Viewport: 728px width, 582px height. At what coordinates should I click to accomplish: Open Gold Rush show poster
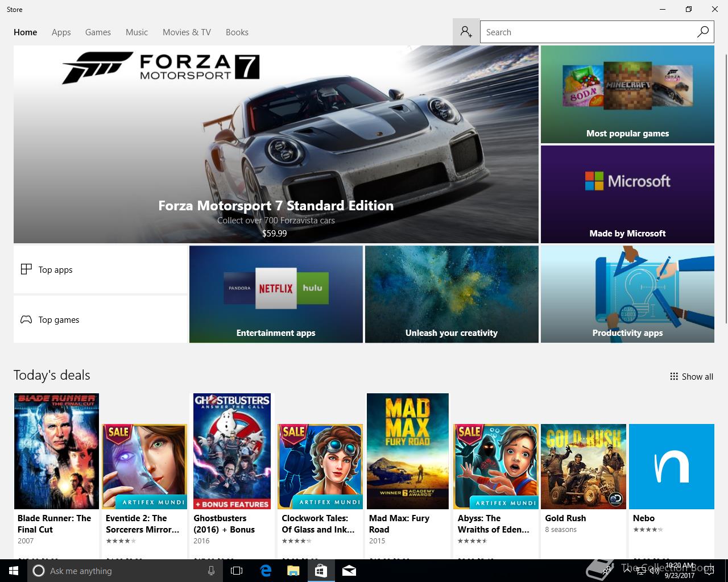tap(584, 467)
